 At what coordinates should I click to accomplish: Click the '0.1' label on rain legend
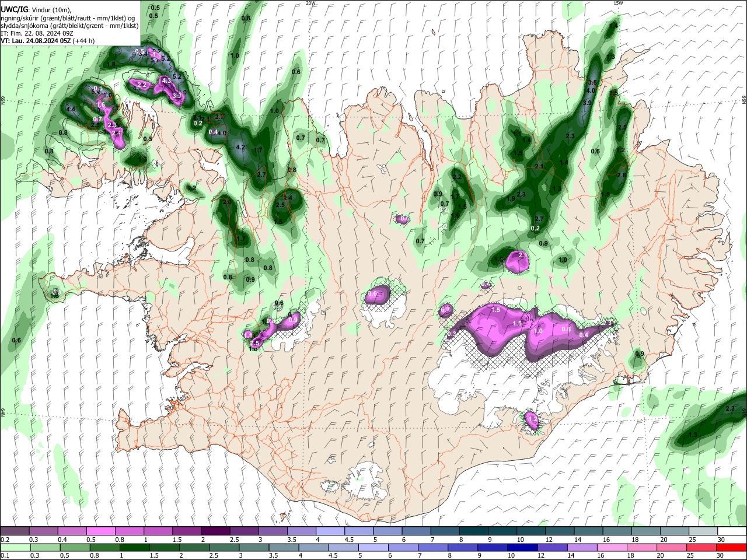tap(5, 555)
